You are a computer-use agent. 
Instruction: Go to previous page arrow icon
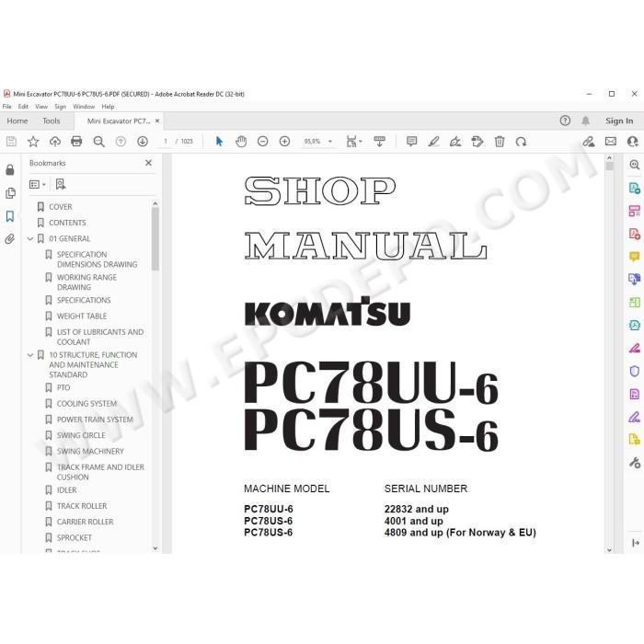click(121, 142)
